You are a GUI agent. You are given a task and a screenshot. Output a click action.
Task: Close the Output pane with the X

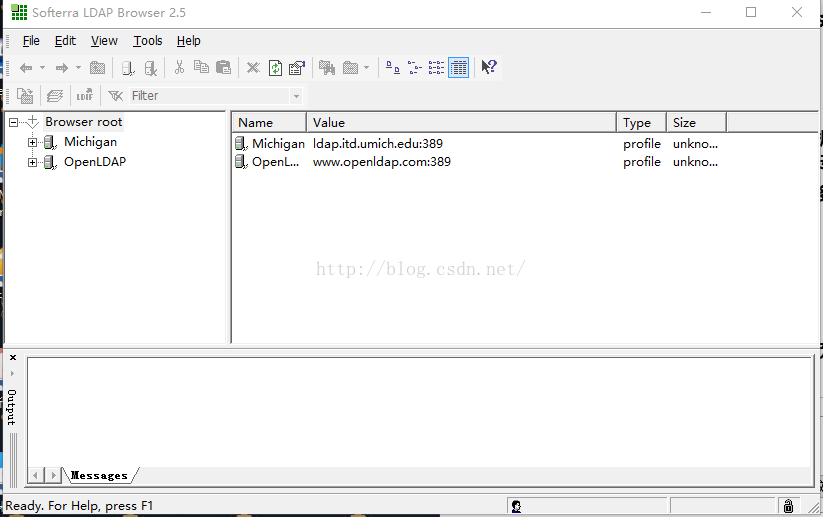pyautogui.click(x=13, y=357)
